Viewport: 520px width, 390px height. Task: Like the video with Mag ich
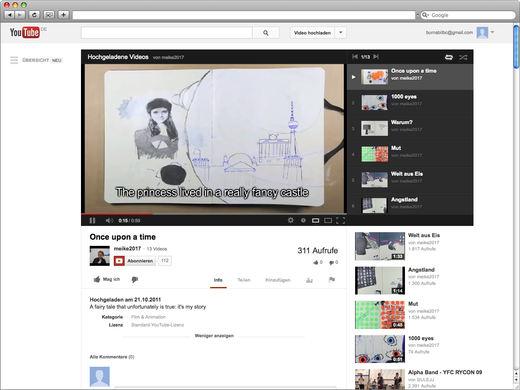point(107,279)
